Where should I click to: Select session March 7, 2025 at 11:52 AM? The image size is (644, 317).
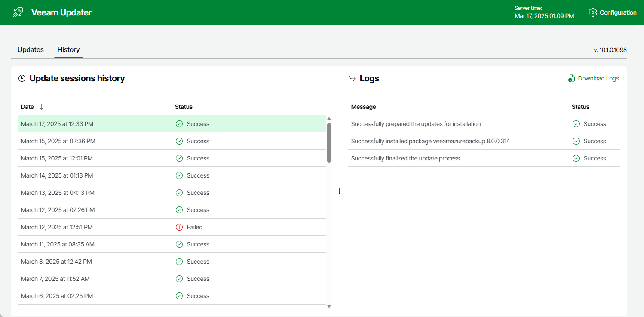tap(172, 279)
